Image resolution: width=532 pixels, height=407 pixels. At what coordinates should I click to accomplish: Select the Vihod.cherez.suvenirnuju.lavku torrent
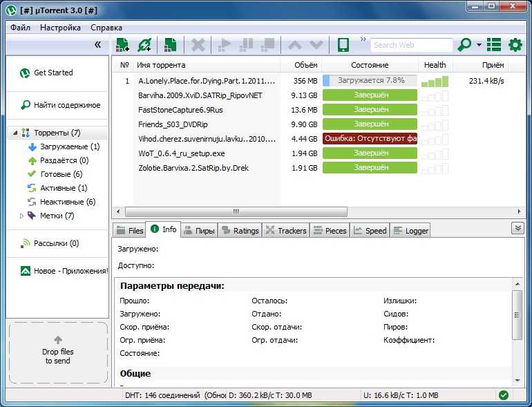[207, 139]
